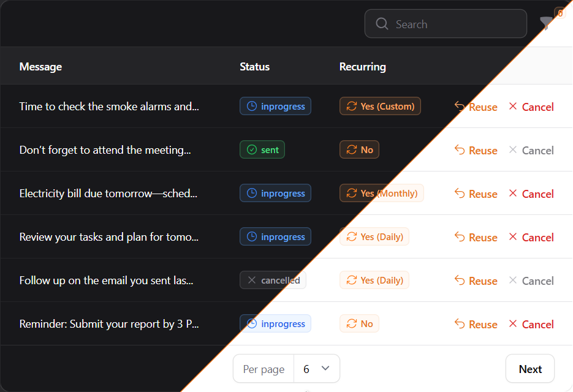Open message 'Review your tasks and plan for tomo...'
Screen dimensions: 573x392
109,237
